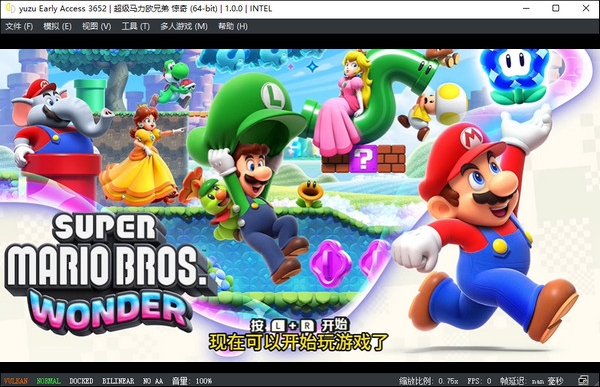Viewport: 600px width, 387px height.
Task: Click the R button icon in start prompt
Action: coord(307,326)
